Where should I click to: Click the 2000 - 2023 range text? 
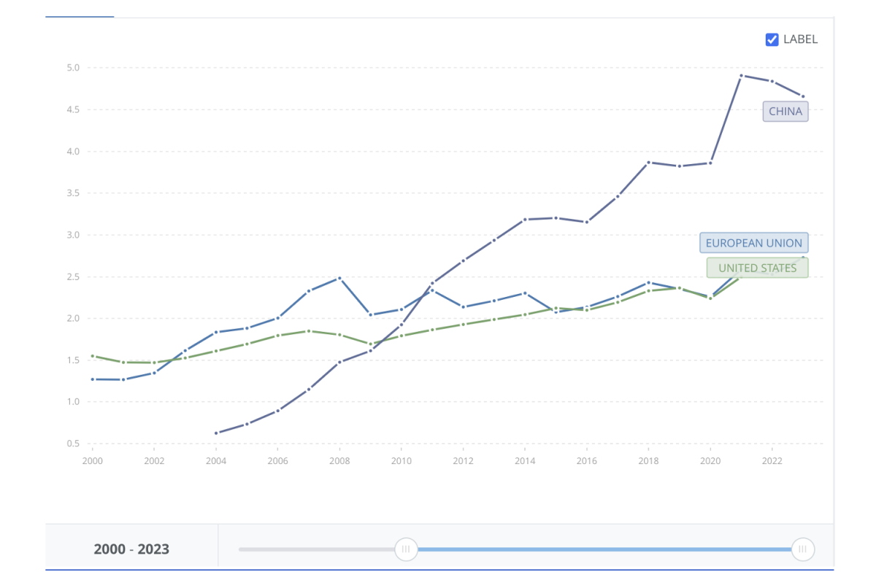coord(131,549)
